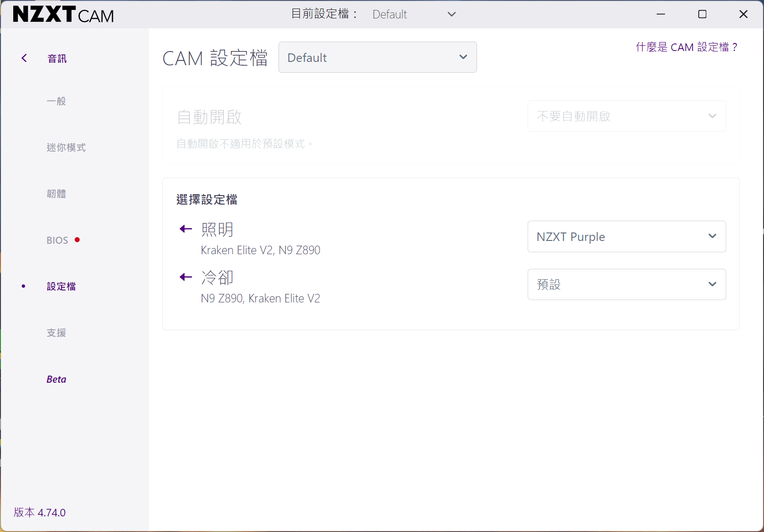Viewport: 764px width, 532px height.
Task: Go to the 一般 settings section
Action: tap(56, 101)
